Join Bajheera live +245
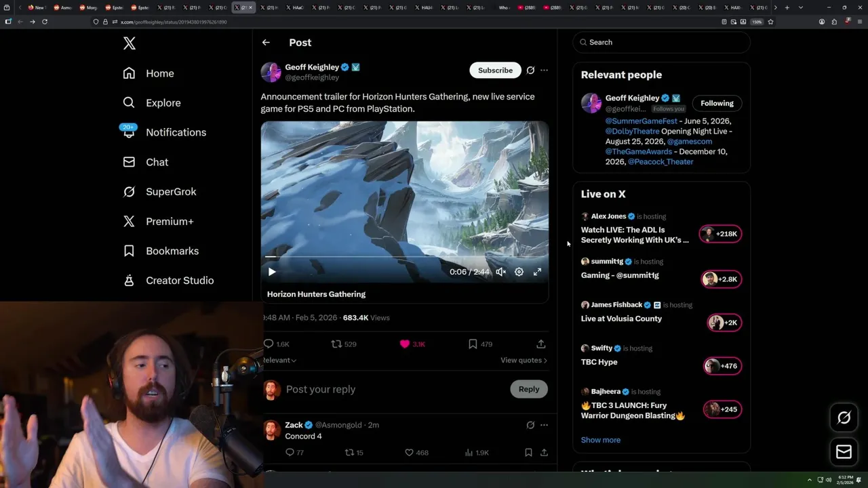Image resolution: width=868 pixels, height=488 pixels. pos(722,409)
